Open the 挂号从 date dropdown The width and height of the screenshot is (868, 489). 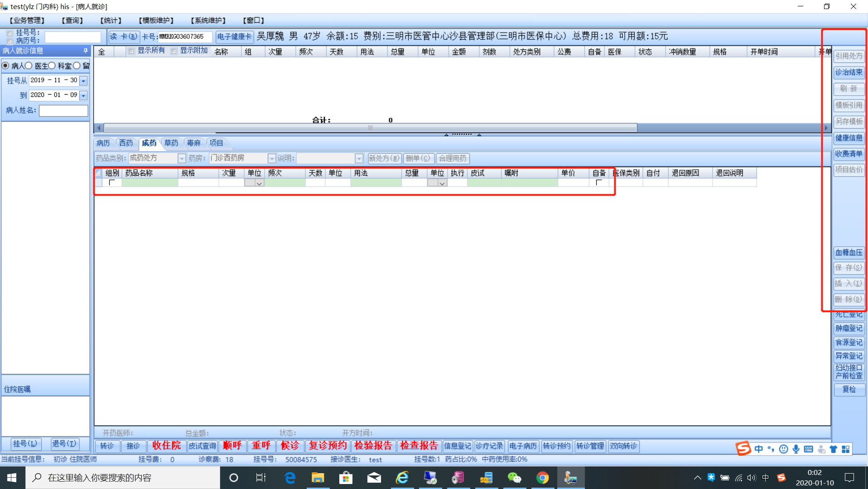coord(83,81)
